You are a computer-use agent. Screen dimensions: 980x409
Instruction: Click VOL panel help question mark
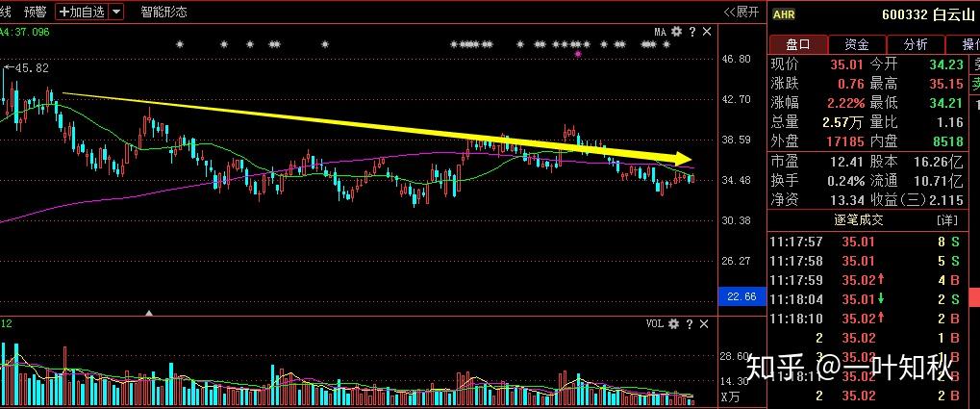[x=691, y=325]
